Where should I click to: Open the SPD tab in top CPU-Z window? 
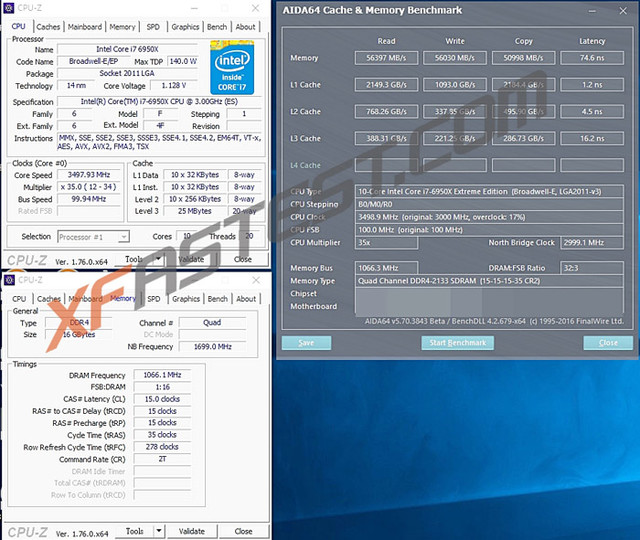point(153,27)
